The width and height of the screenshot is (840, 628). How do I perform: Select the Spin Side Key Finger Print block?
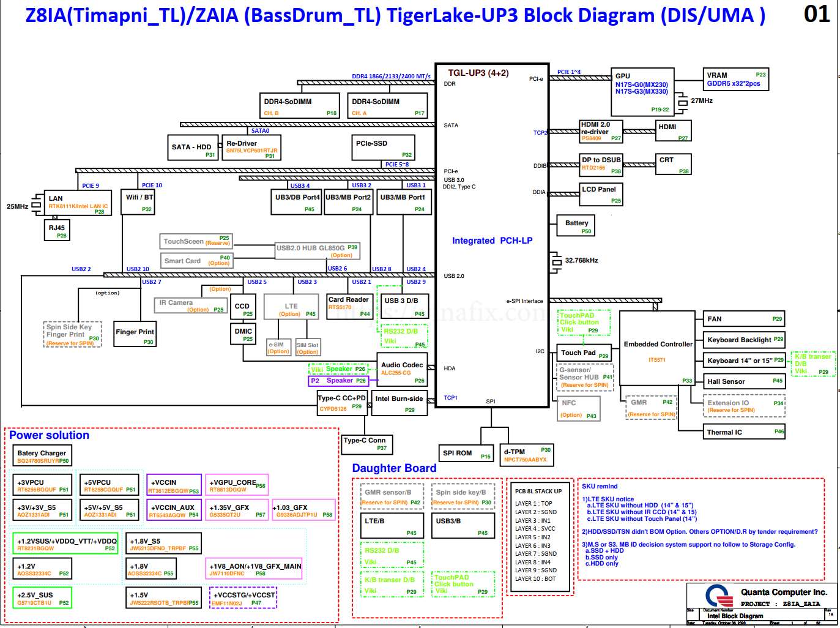tap(72, 334)
